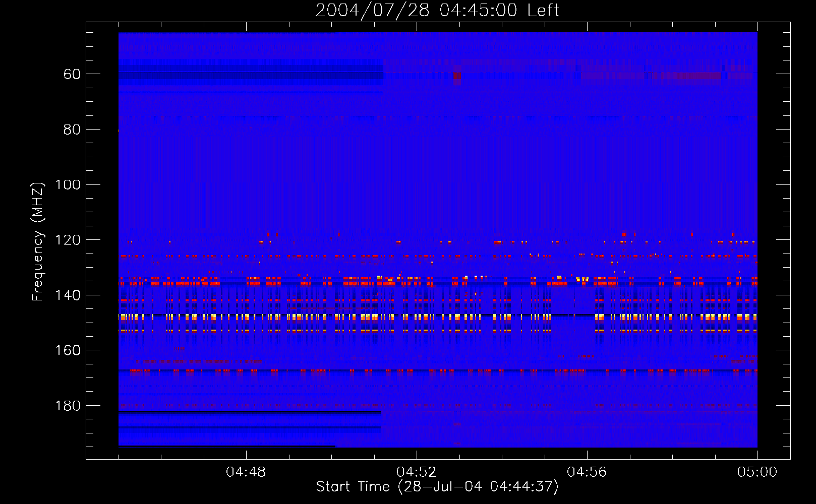Click the plot title '2004/07/28 04:45:00 Left'
The width and height of the screenshot is (816, 504).
437,10
